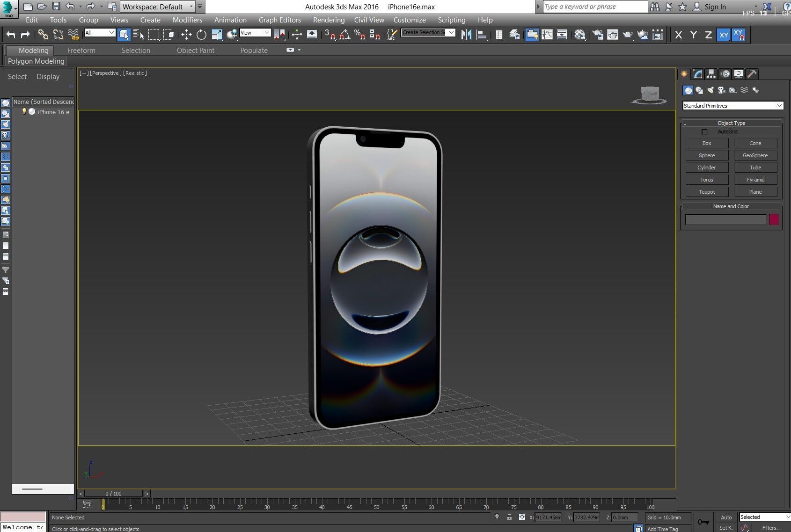
Task: Switch to the Utilities hammer tab
Action: tap(752, 74)
